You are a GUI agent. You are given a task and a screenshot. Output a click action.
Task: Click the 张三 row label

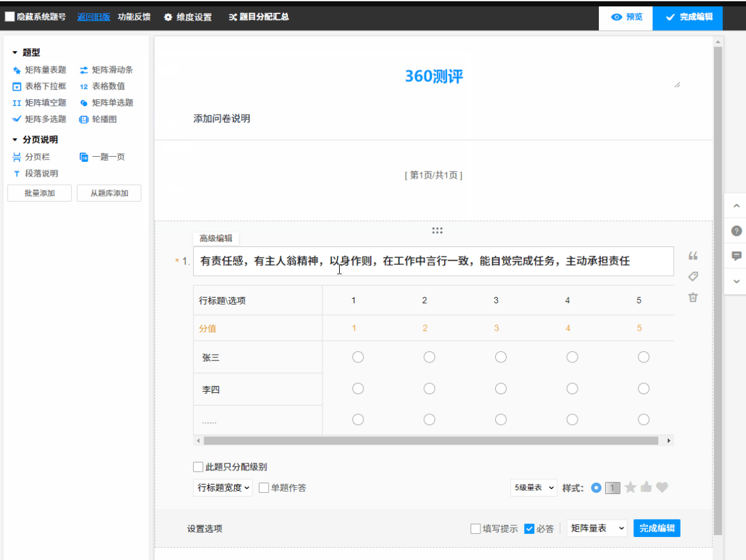coord(210,358)
